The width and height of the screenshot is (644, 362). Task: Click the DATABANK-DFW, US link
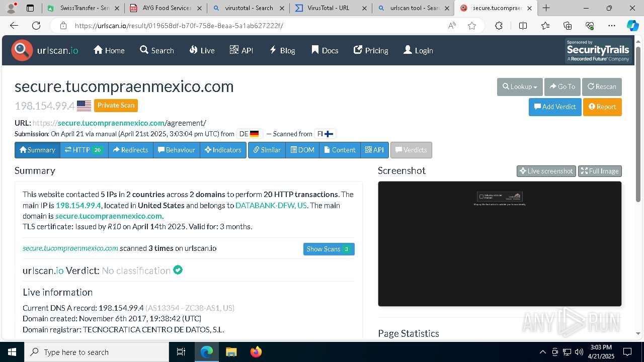coord(271,205)
